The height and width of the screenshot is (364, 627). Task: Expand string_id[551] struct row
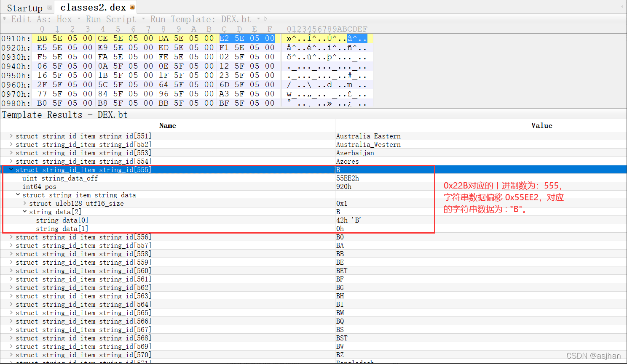(11, 136)
